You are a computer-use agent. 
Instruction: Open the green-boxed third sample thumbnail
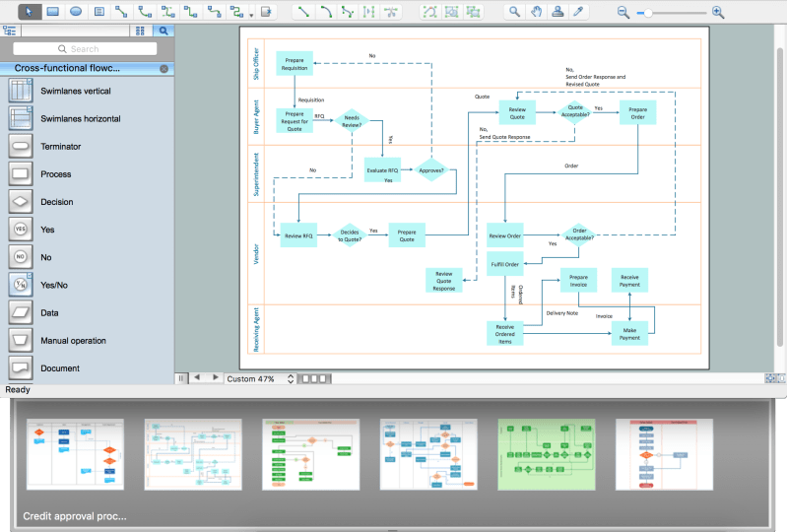311,455
